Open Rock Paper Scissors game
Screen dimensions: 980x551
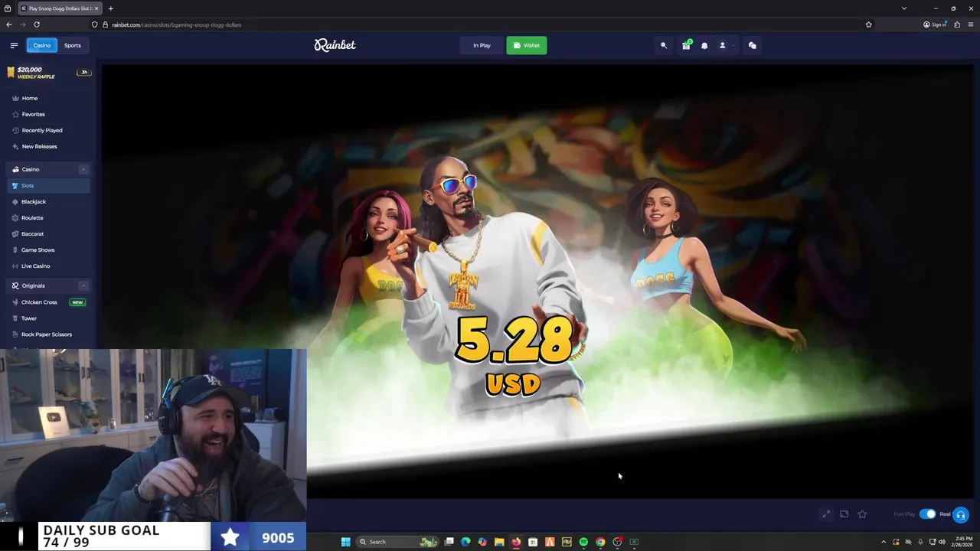click(x=46, y=334)
